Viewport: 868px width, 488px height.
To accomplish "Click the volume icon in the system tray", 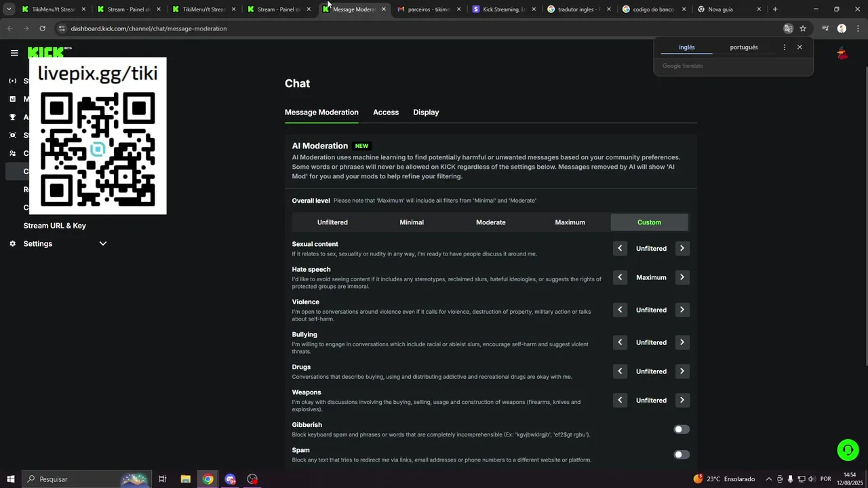I will (x=813, y=479).
